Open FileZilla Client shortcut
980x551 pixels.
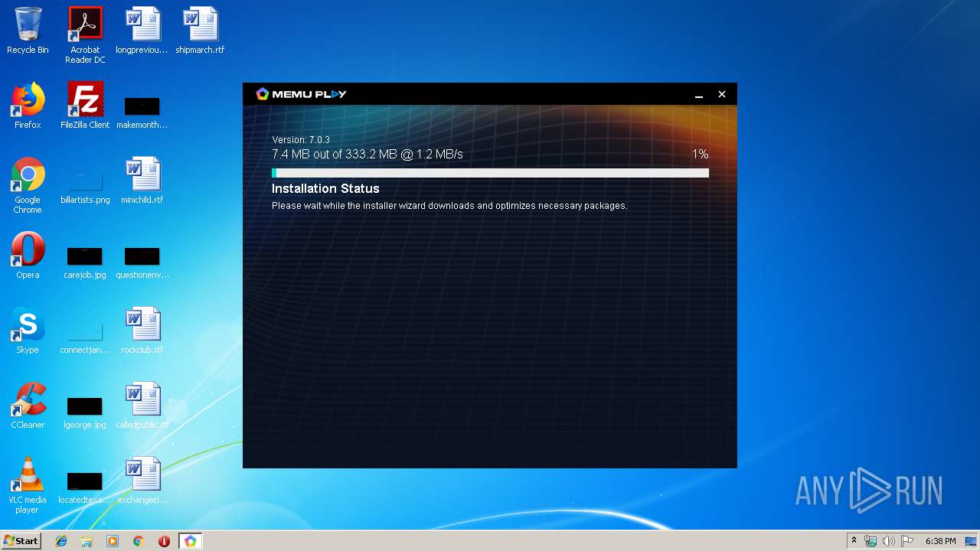pyautogui.click(x=85, y=106)
